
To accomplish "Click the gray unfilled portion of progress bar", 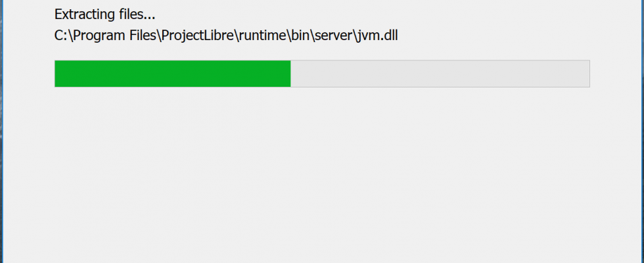I will pyautogui.click(x=440, y=74).
